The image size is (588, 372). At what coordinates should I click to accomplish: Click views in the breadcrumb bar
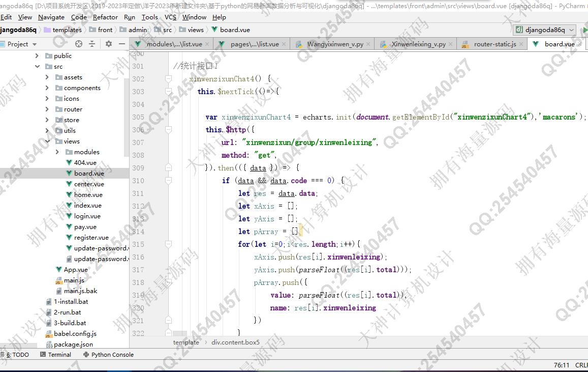[x=196, y=30]
